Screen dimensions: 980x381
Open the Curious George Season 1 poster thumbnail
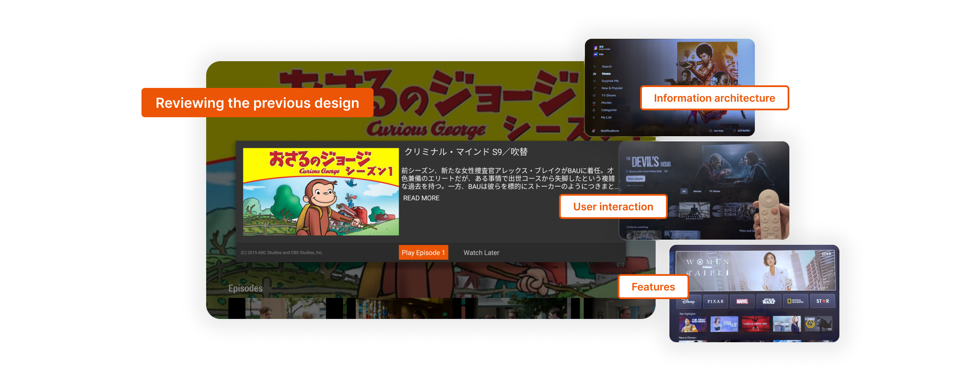321,191
